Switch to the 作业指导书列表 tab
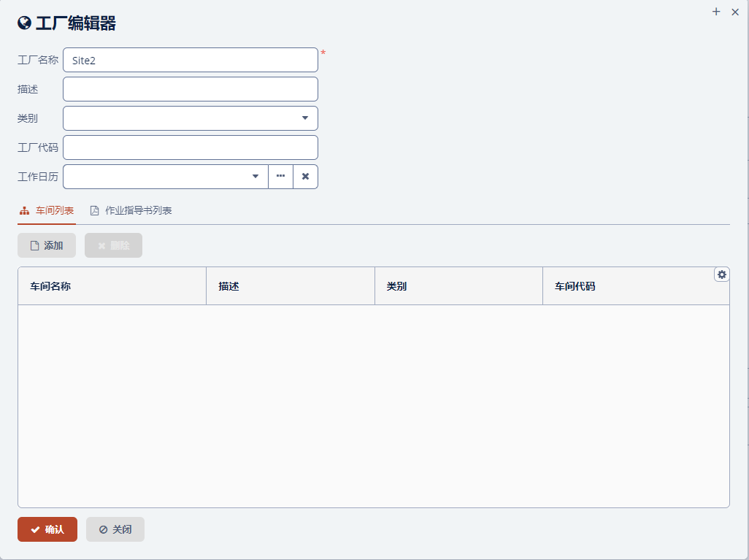The height and width of the screenshot is (560, 749). coord(138,211)
